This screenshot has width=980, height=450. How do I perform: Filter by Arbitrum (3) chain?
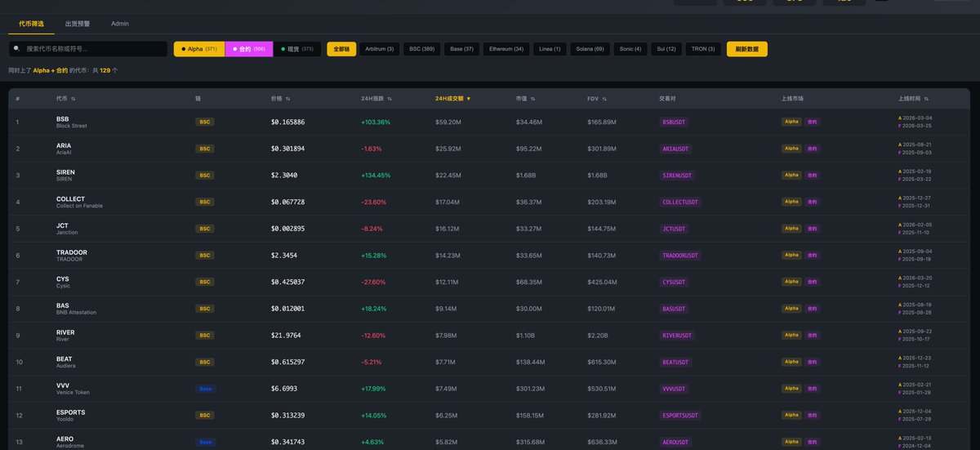[380, 49]
